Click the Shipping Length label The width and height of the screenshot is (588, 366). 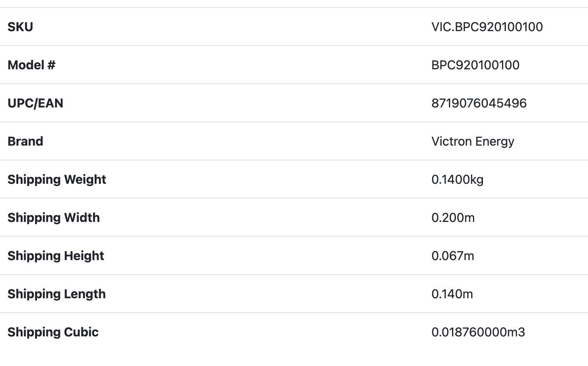[56, 294]
